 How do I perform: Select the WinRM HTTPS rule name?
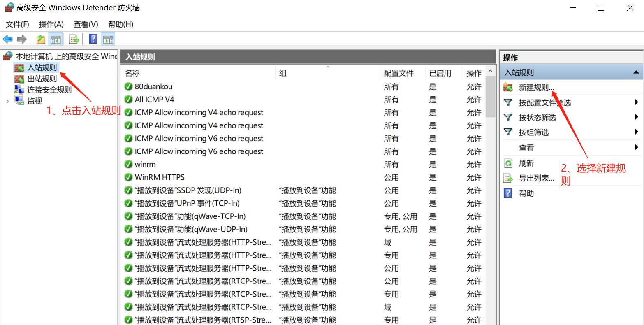[160, 177]
